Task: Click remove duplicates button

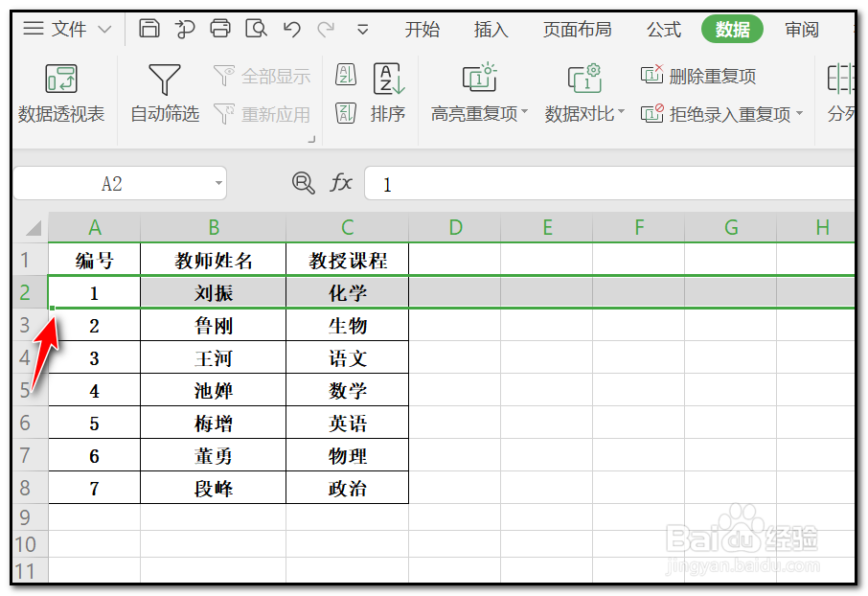Action: click(698, 76)
